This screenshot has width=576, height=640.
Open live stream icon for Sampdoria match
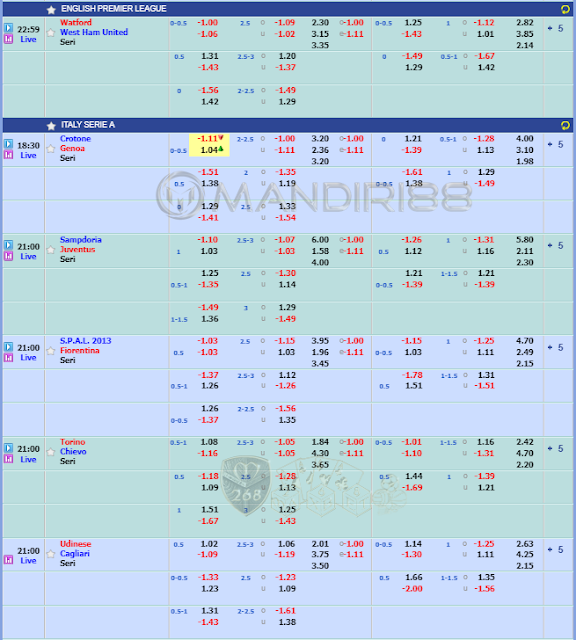coord(8,245)
